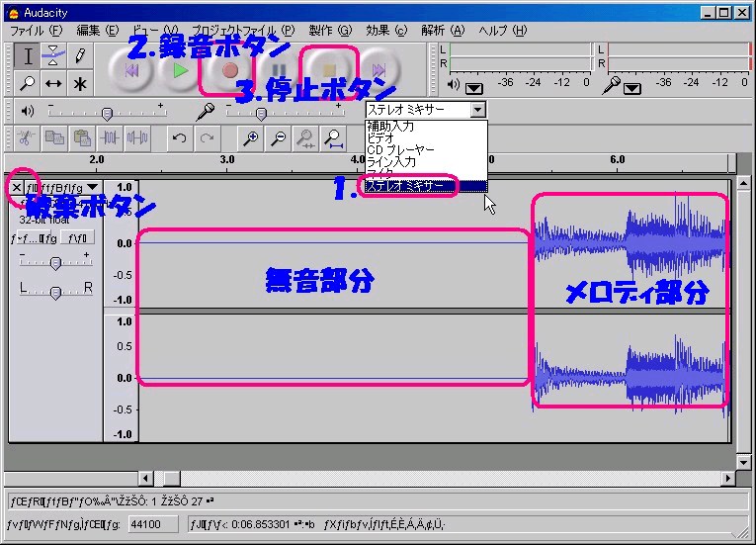Click the Skip to End button
This screenshot has height=545, width=756.
pos(378,71)
